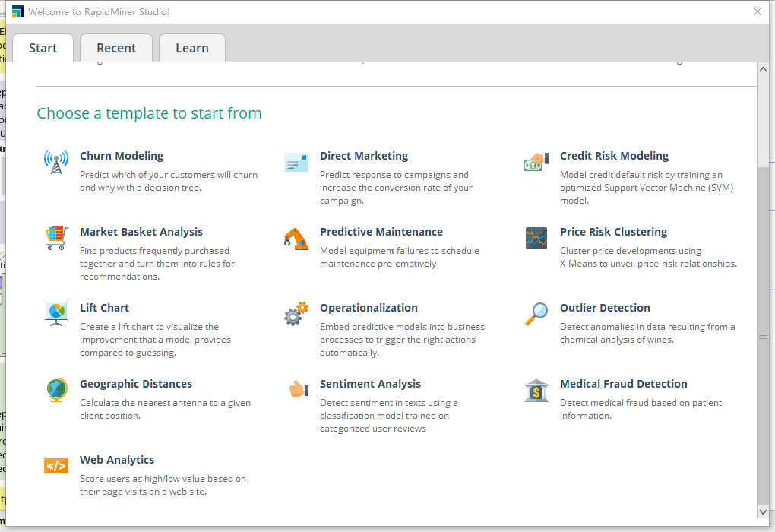Click 'Embed predictive models into business' description

pyautogui.click(x=403, y=327)
